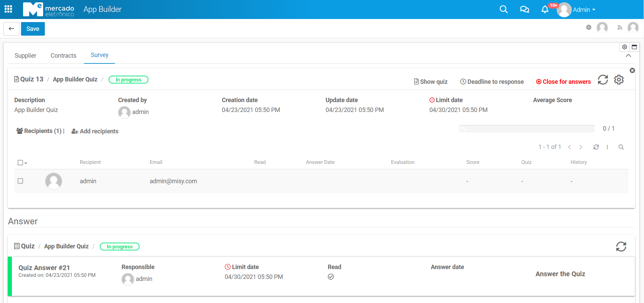Viewport: 644px width, 303px height.
Task: Refresh the Answer quiz section
Action: click(621, 247)
